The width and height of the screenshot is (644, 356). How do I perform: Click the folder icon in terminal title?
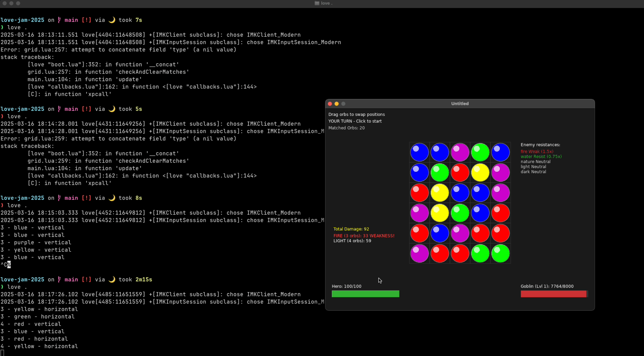(x=317, y=3)
